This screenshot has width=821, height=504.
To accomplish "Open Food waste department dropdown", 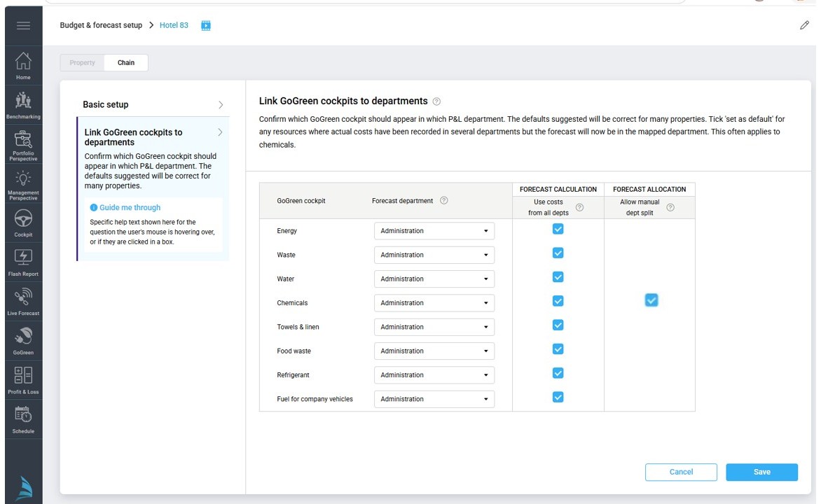I will point(434,351).
